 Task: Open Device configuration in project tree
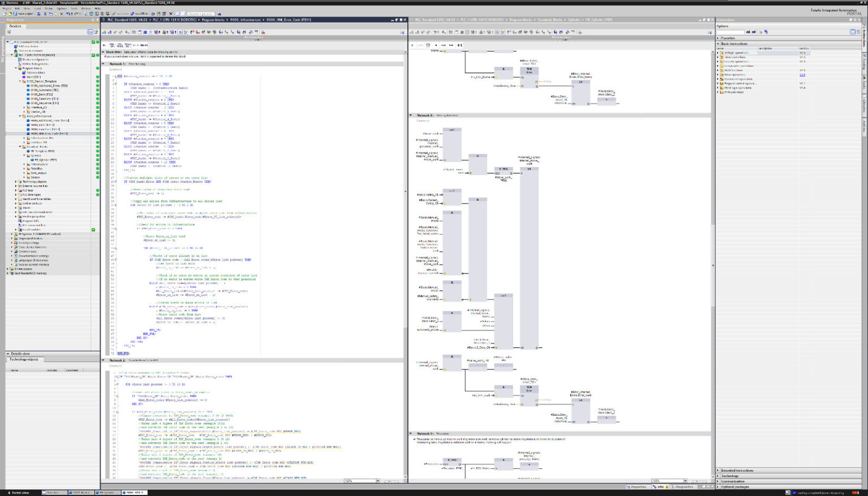click(x=34, y=59)
